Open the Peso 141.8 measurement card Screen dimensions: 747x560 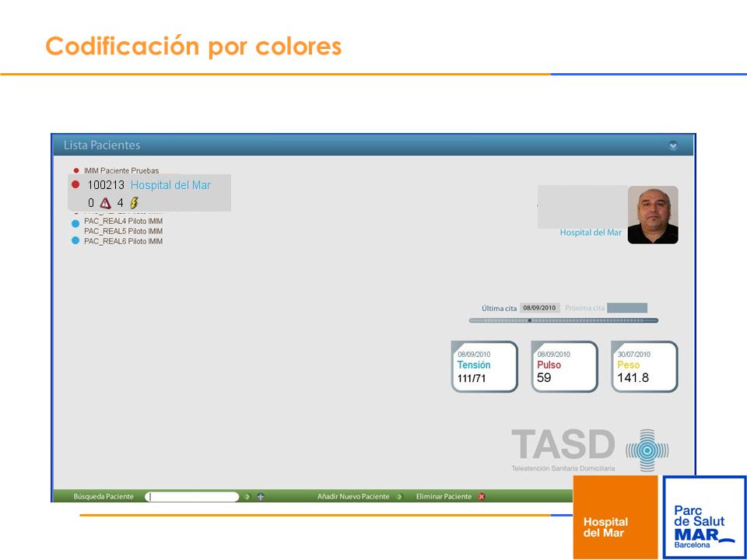(644, 366)
